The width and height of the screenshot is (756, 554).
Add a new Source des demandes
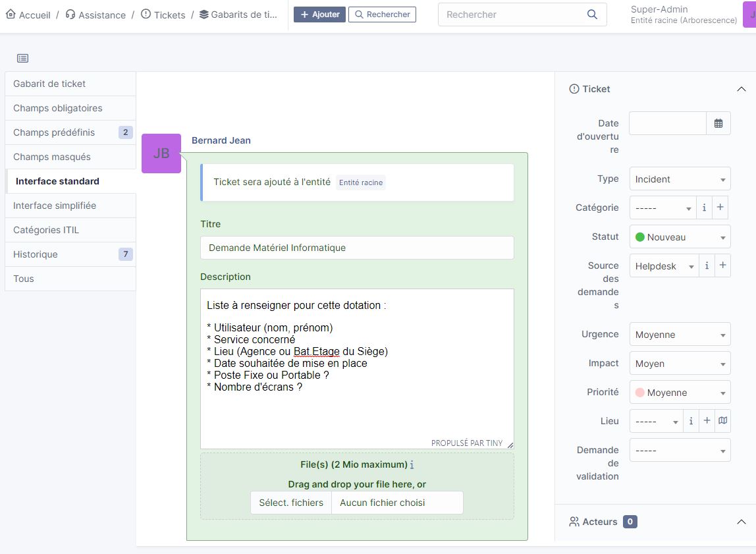click(x=722, y=265)
